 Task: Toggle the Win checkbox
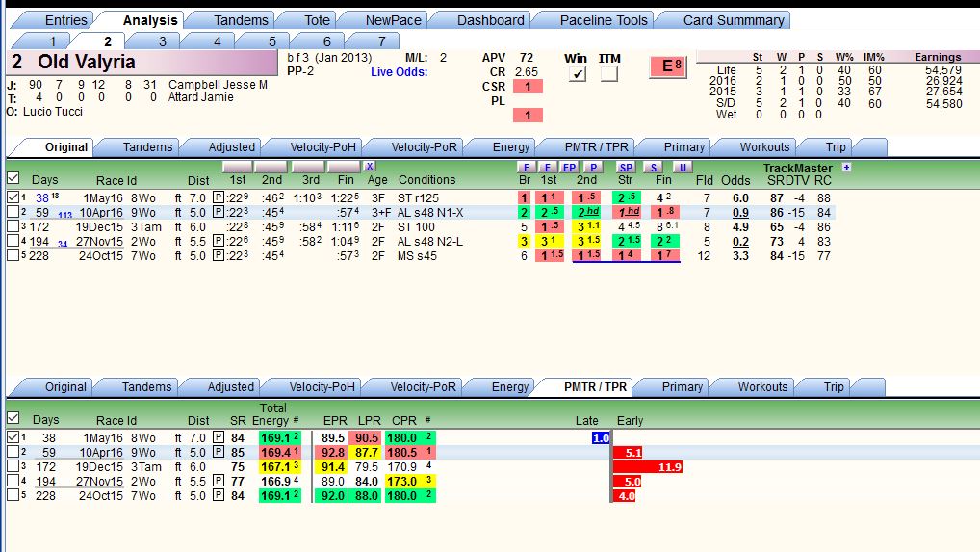[577, 74]
